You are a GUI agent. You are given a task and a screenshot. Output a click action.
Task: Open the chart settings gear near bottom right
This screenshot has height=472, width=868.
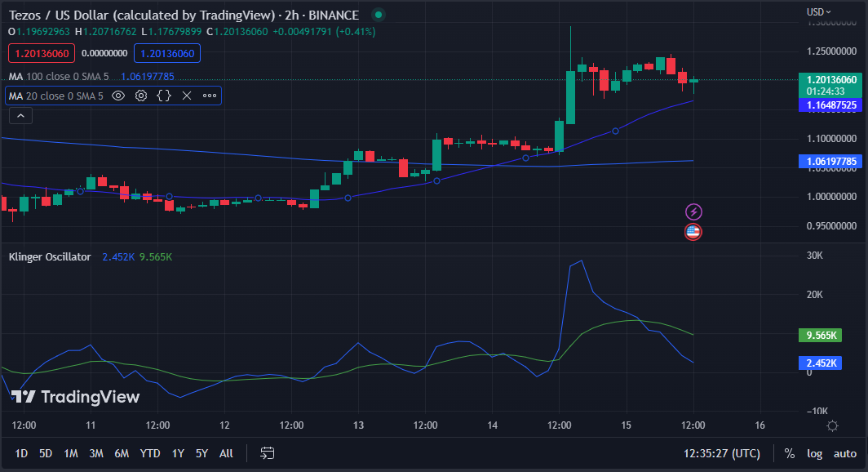pos(832,425)
